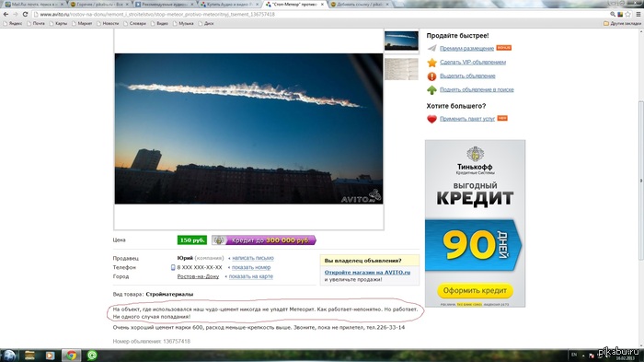The height and width of the screenshot is (362, 644).
Task: Open the Chrome menu icon
Action: [638, 14]
